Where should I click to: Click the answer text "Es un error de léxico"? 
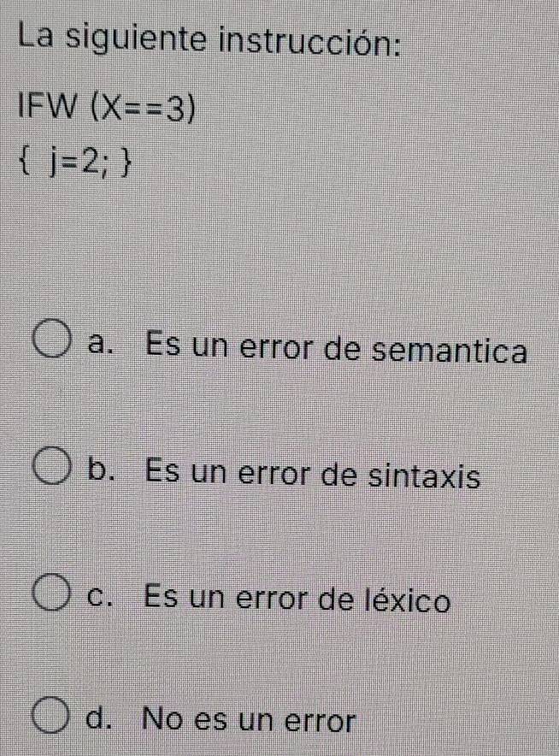[x=297, y=599]
